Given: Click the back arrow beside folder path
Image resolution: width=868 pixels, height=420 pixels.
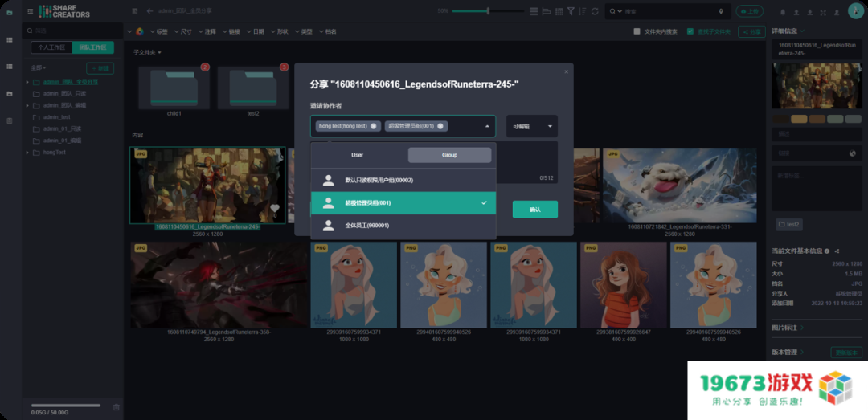Looking at the screenshot, I should tap(149, 11).
